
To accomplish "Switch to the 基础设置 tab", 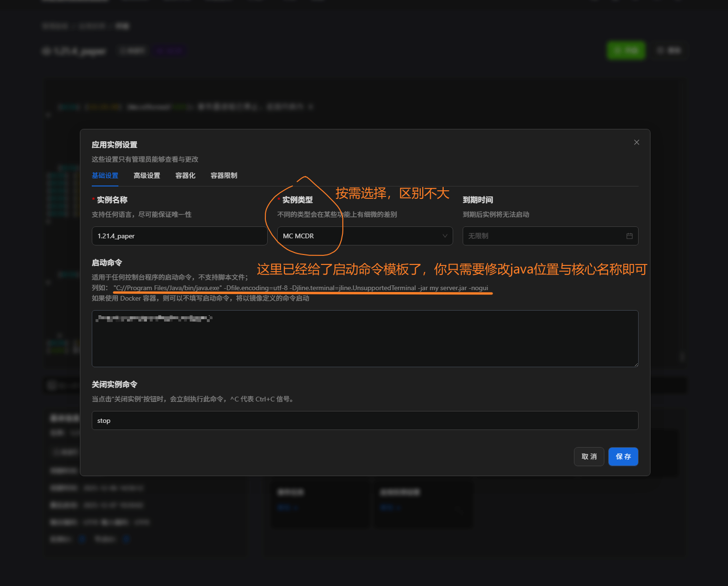I will point(105,176).
